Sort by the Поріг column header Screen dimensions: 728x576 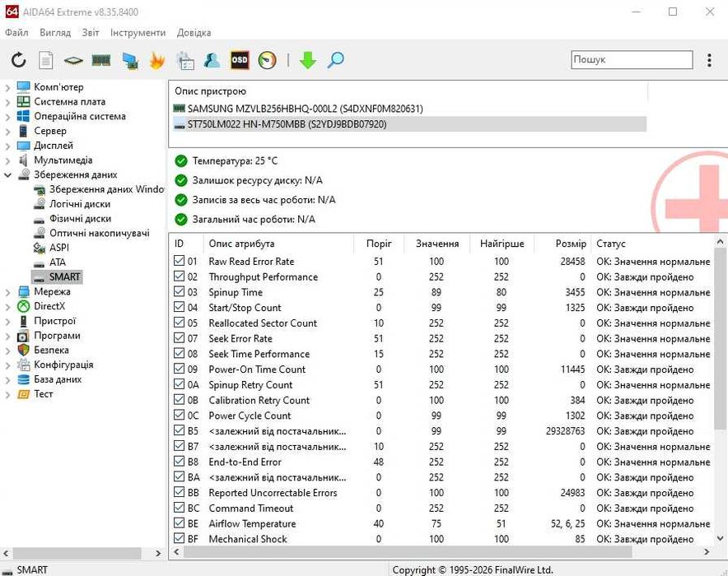pyautogui.click(x=379, y=244)
